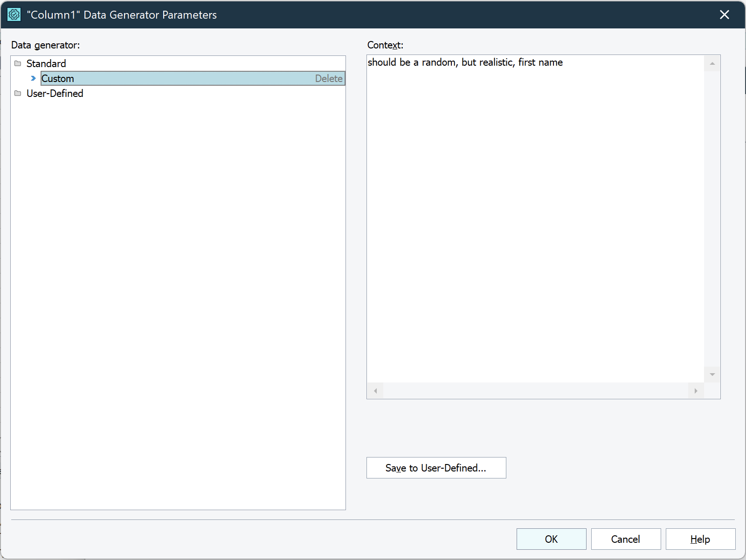Close the dialog with the X button
This screenshot has width=746, height=560.
coord(725,15)
